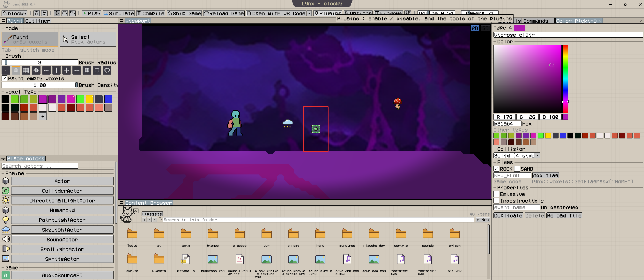Click the Add flag button

(x=545, y=175)
